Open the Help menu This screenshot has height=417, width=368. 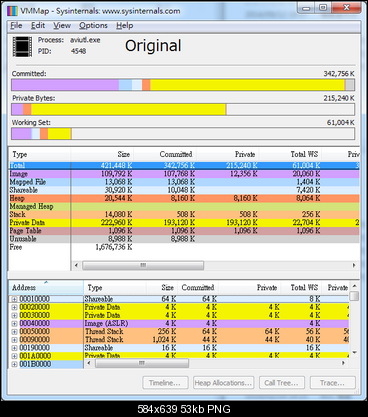click(125, 26)
